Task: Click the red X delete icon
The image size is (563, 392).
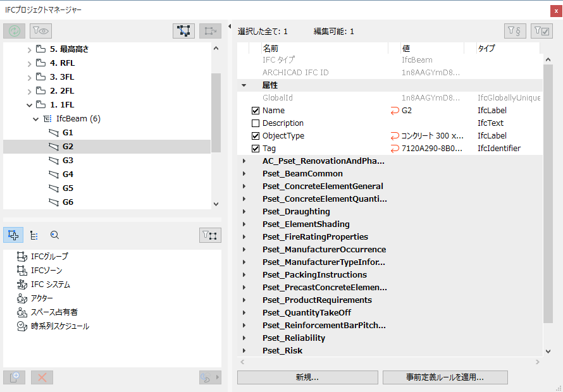Action: click(42, 377)
